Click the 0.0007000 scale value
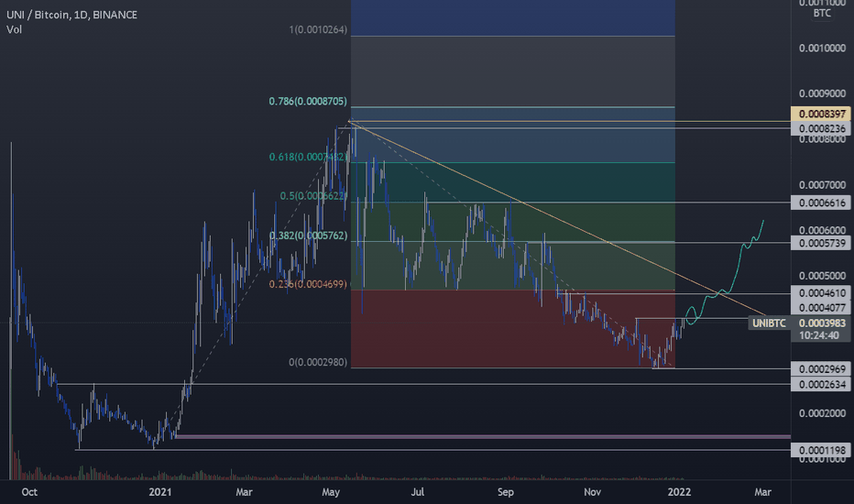854x504 pixels. (x=822, y=185)
